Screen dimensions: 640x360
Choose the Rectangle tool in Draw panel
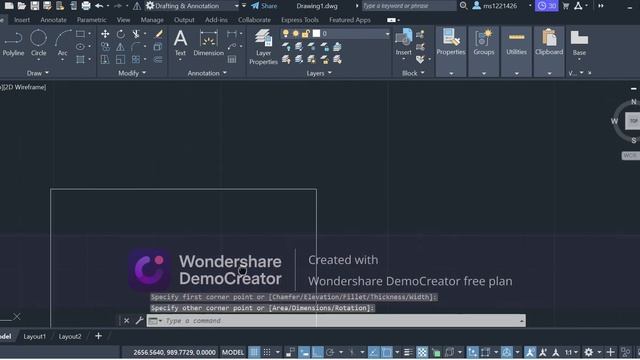80,34
